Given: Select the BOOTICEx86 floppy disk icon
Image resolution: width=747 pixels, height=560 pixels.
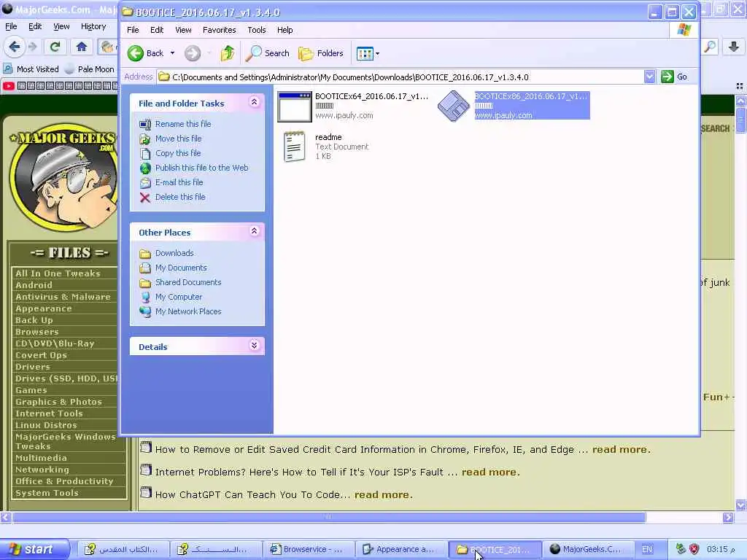Looking at the screenshot, I should click(x=454, y=106).
